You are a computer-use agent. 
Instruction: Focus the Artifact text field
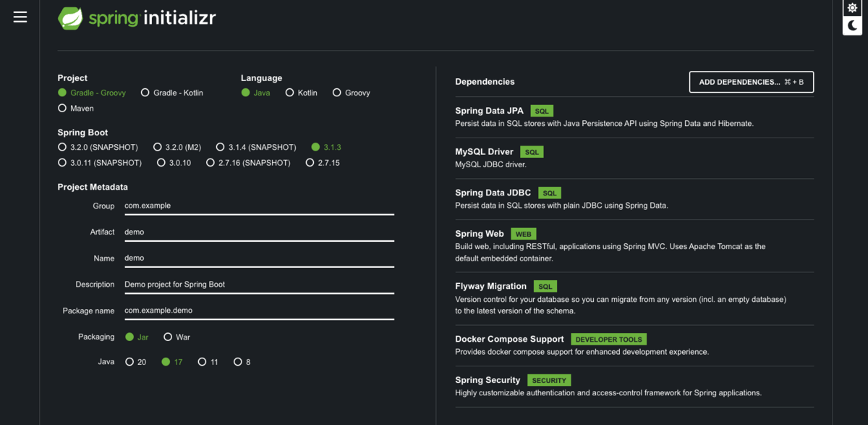point(258,232)
